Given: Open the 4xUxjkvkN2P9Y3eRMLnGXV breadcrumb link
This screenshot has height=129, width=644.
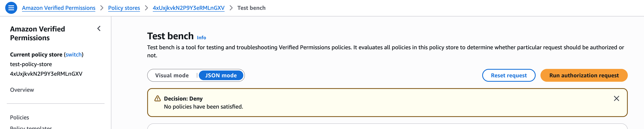Looking at the screenshot, I should point(188,8).
